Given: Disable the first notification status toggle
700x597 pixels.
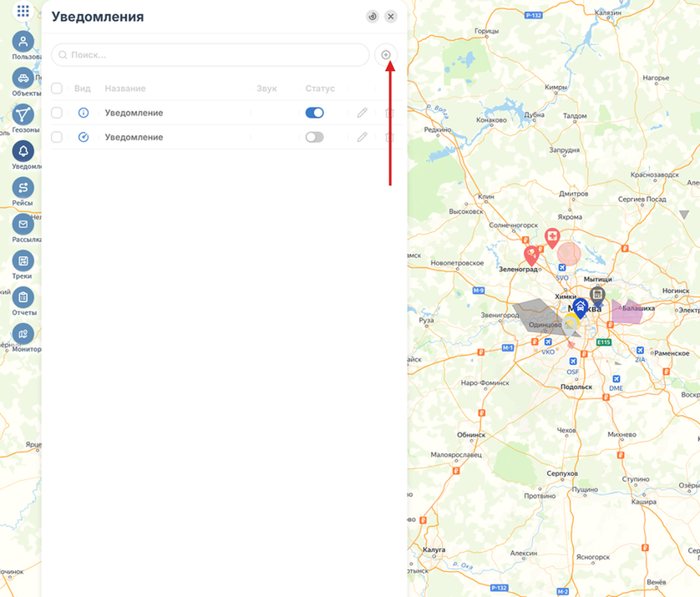Looking at the screenshot, I should coord(314,113).
